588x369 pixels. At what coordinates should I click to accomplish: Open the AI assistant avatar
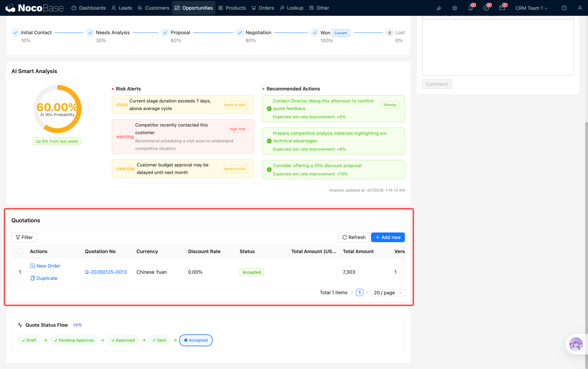[x=576, y=344]
